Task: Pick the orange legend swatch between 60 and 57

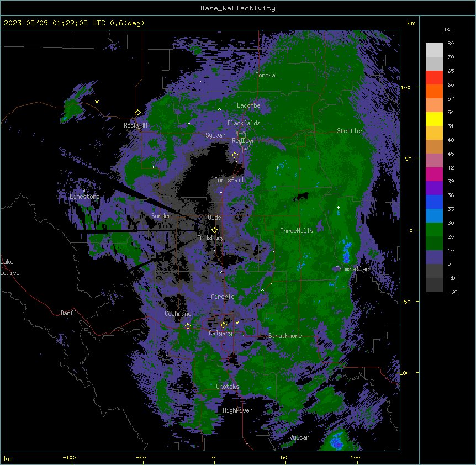Action: point(434,91)
